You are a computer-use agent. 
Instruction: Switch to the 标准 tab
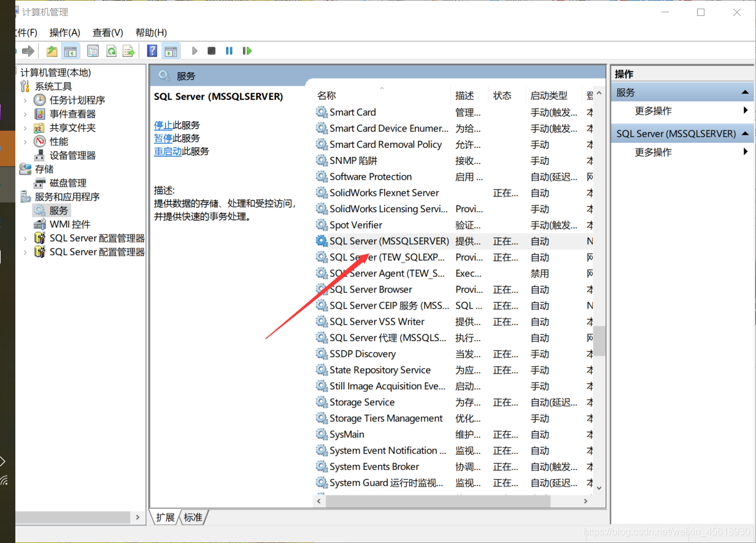click(193, 517)
